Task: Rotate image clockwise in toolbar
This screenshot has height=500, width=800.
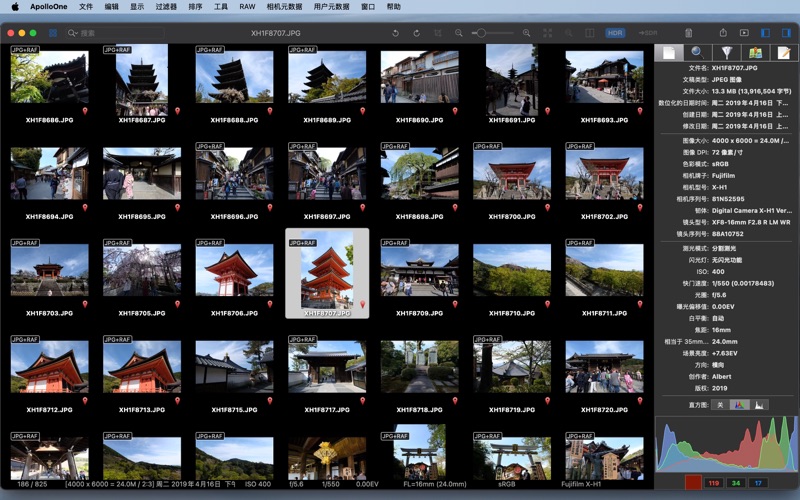Action: pos(416,33)
